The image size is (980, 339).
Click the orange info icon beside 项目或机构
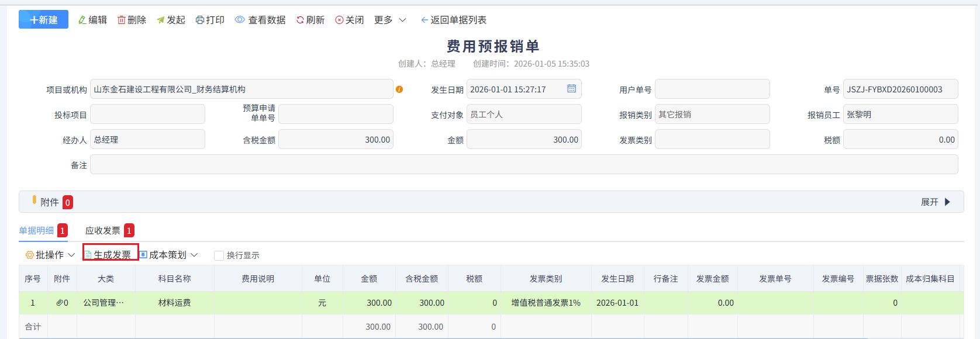[399, 89]
